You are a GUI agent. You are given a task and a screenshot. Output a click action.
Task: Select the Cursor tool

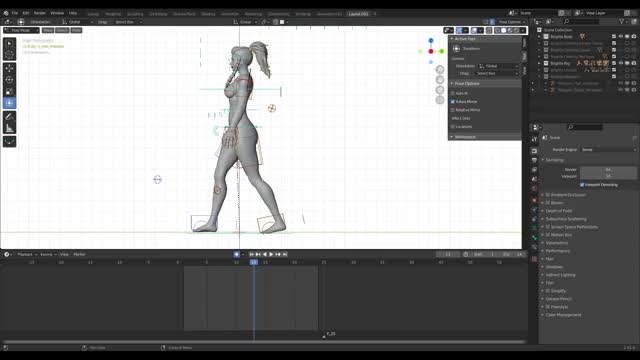click(x=10, y=54)
